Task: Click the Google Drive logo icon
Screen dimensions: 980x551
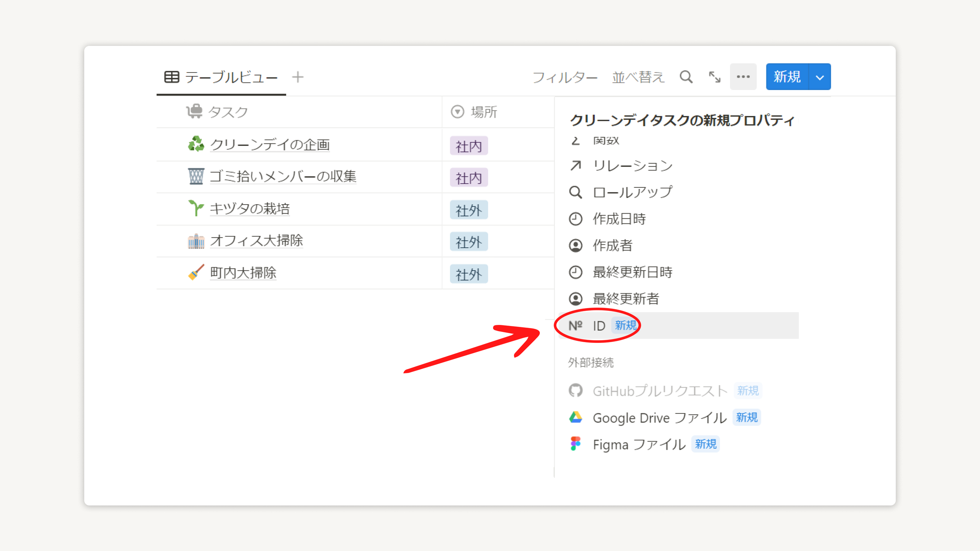Action: tap(575, 417)
